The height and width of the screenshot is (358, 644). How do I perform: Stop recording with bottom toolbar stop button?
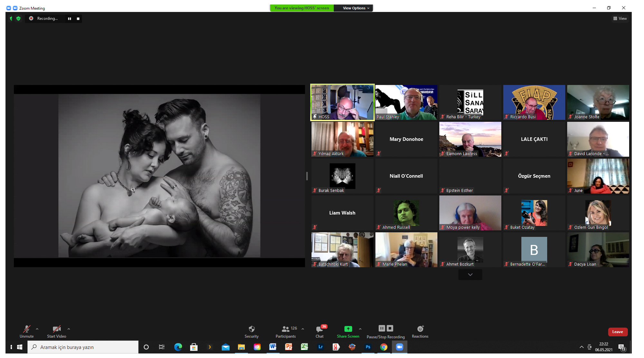pyautogui.click(x=390, y=328)
